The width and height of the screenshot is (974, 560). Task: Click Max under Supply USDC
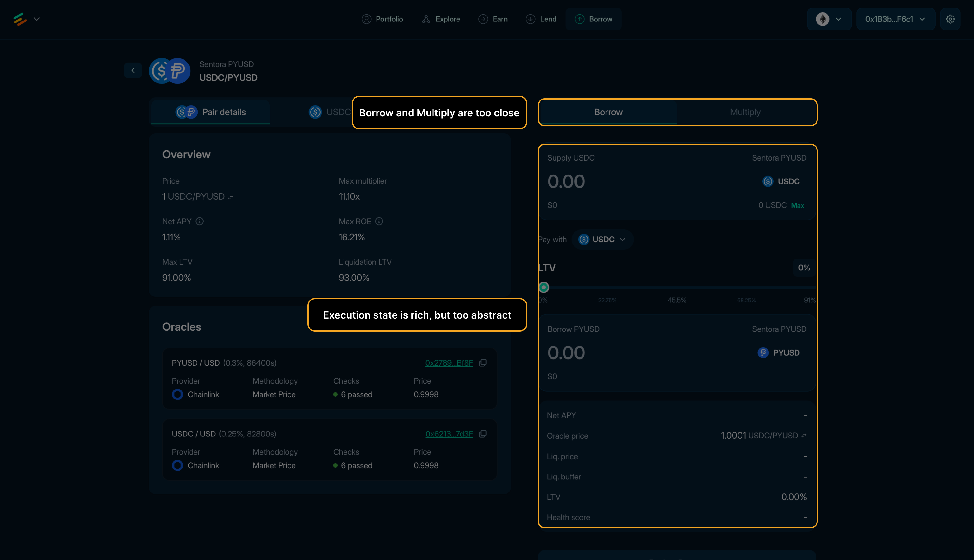(x=797, y=205)
